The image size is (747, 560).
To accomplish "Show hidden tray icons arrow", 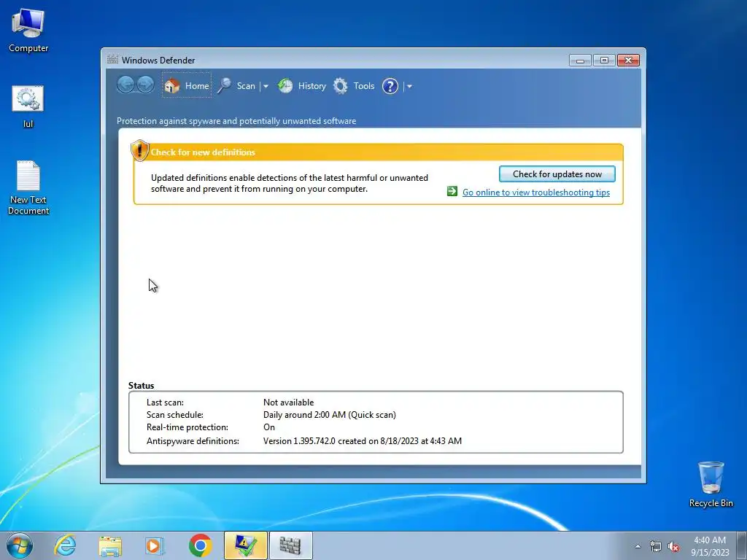I will [x=638, y=547].
